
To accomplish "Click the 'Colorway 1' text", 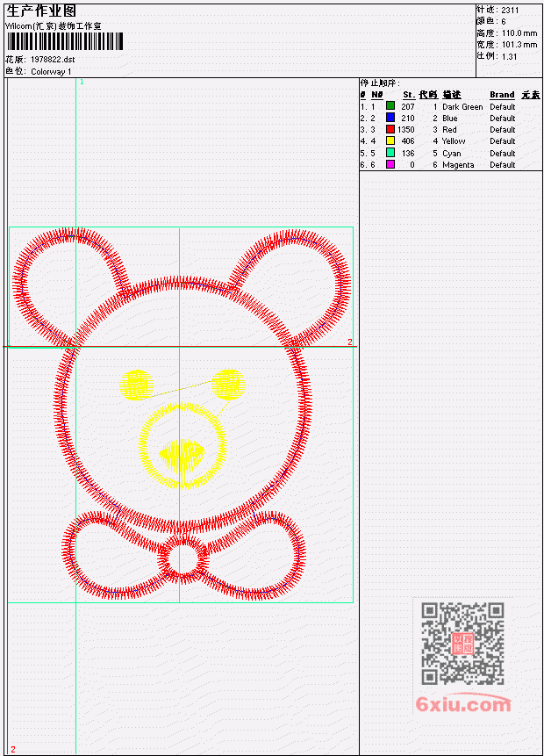I will [51, 72].
